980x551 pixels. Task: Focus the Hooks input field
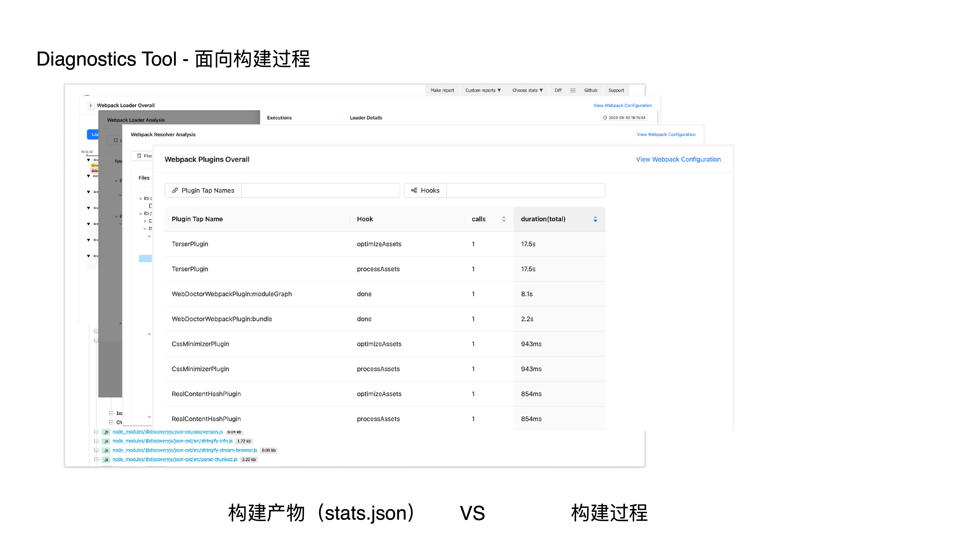coord(525,190)
